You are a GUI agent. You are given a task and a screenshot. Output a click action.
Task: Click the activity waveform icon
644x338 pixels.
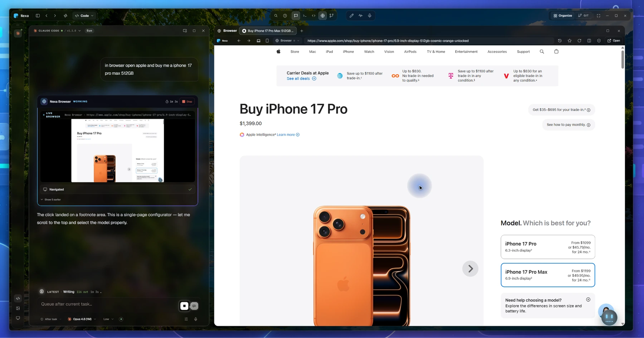pyautogui.click(x=361, y=16)
